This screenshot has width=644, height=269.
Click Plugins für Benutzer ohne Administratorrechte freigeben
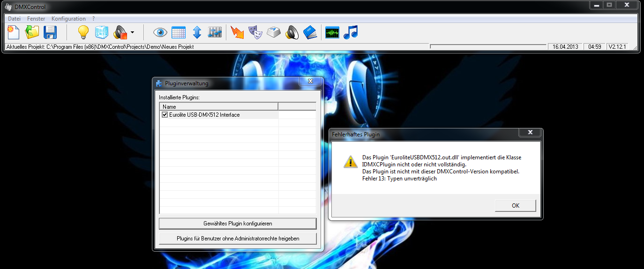(238, 239)
